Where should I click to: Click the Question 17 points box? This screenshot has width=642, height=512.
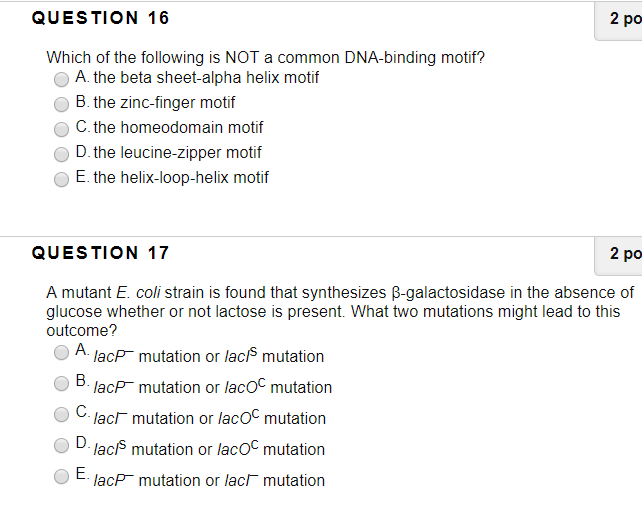pos(618,255)
